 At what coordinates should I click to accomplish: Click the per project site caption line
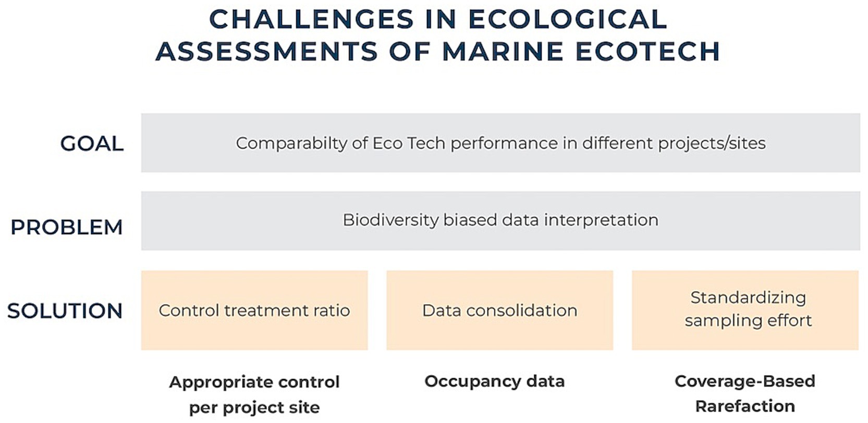pyautogui.click(x=254, y=407)
